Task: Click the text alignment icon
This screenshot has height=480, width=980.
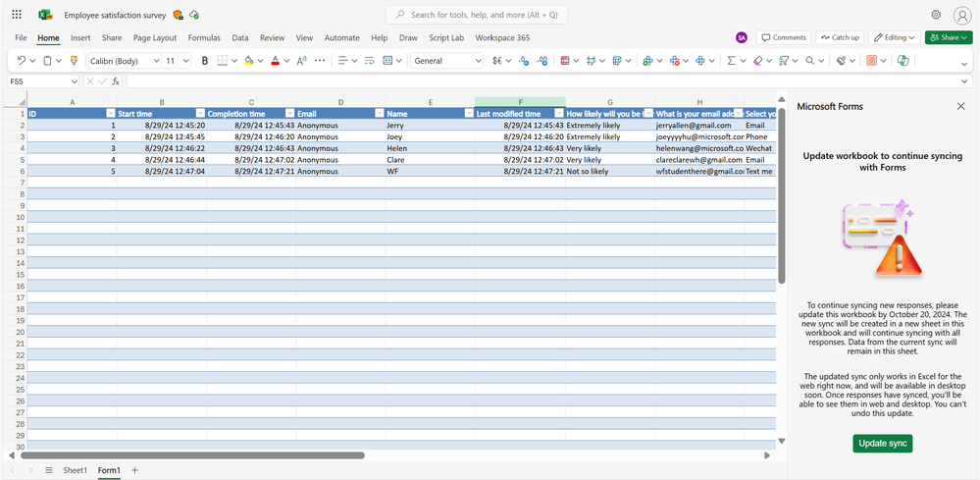Action: coord(342,61)
